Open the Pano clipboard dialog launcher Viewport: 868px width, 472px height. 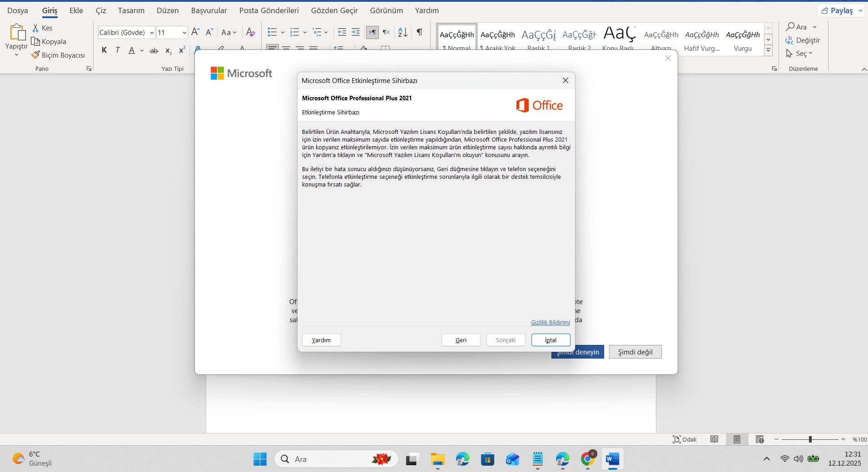pyautogui.click(x=89, y=69)
